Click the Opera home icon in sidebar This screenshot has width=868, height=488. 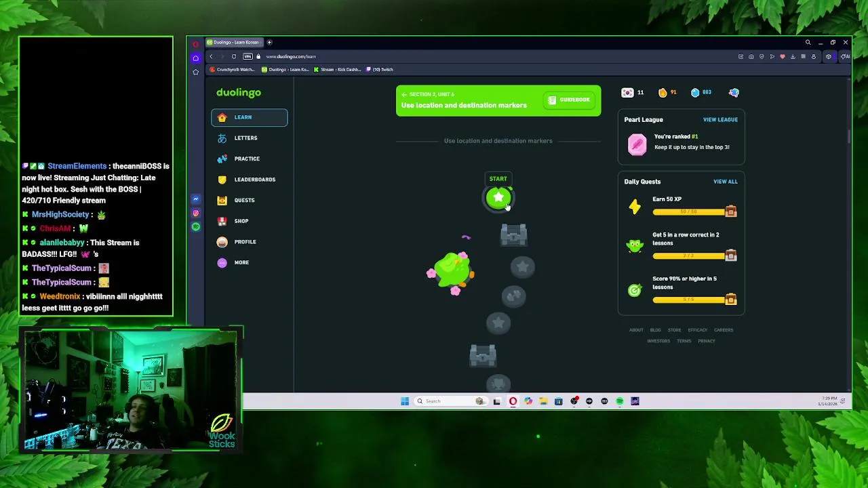[196, 58]
